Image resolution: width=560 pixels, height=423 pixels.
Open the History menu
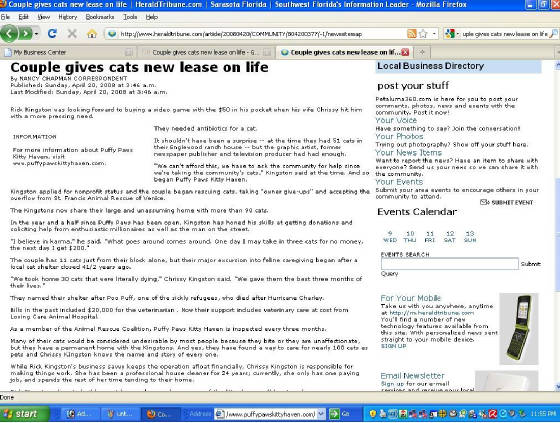68,17
